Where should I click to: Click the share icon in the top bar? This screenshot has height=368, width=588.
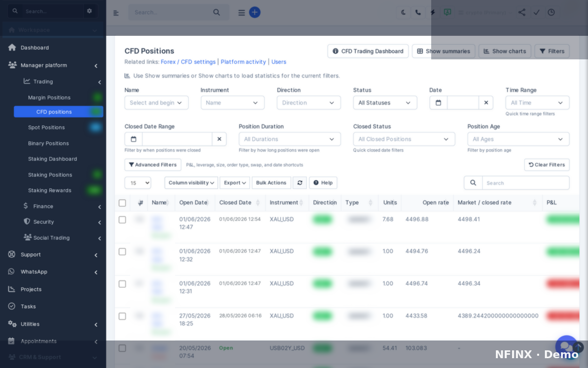[522, 12]
